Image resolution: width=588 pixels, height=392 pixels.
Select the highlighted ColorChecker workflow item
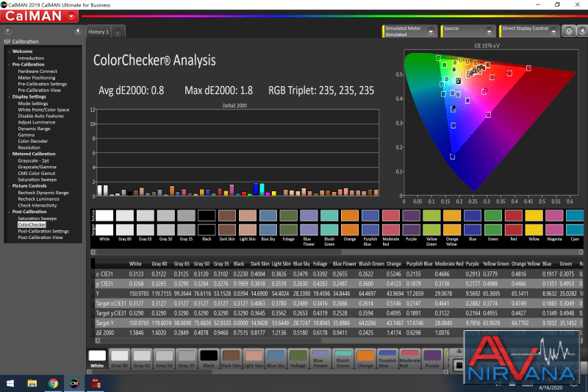point(32,225)
